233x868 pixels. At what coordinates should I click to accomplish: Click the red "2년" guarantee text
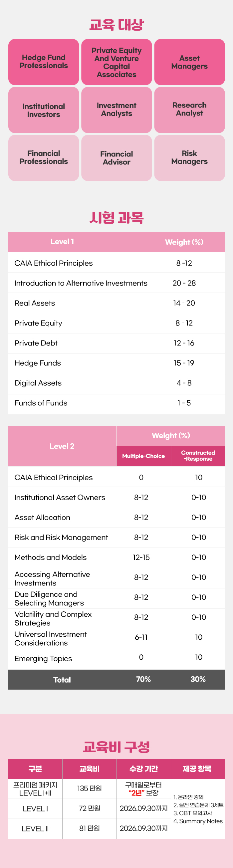136,793
